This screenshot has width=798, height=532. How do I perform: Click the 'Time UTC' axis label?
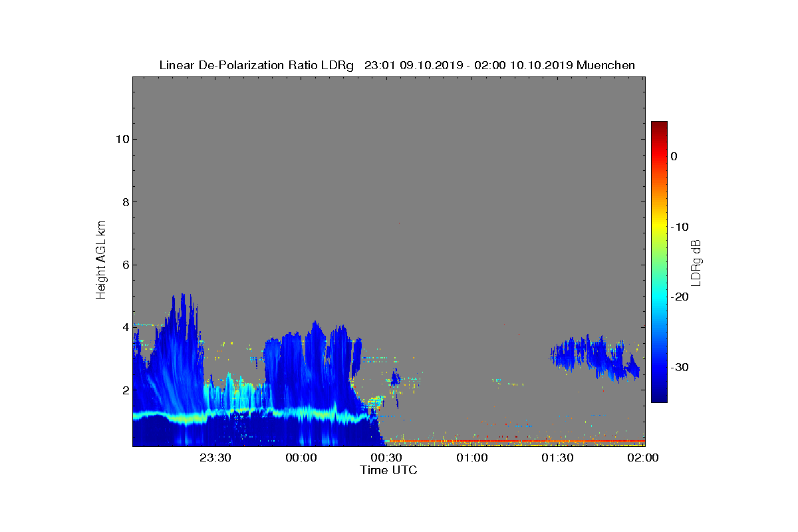tap(388, 470)
